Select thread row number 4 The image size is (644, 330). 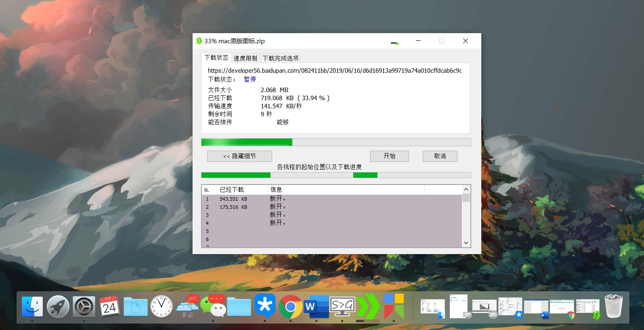332,223
